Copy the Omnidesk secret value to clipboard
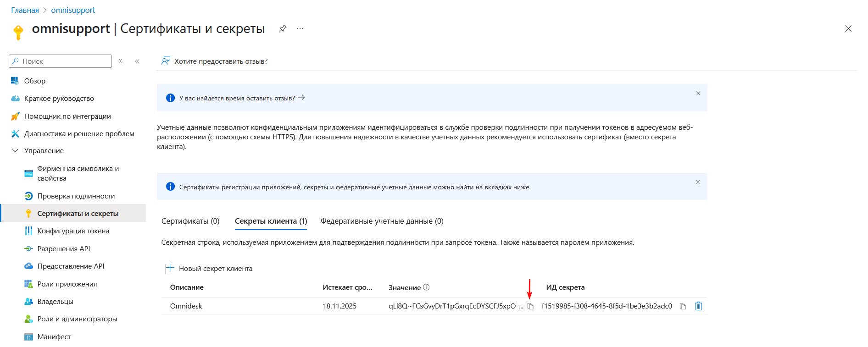 (x=530, y=306)
